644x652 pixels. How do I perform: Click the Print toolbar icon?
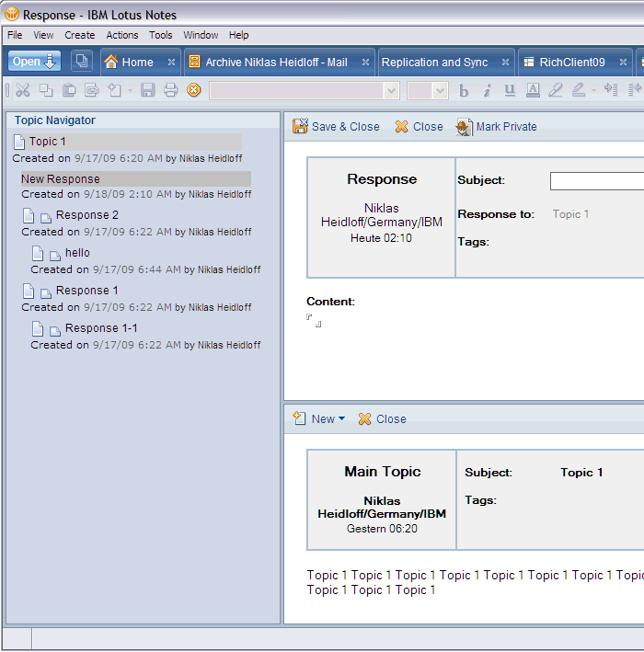point(170,90)
